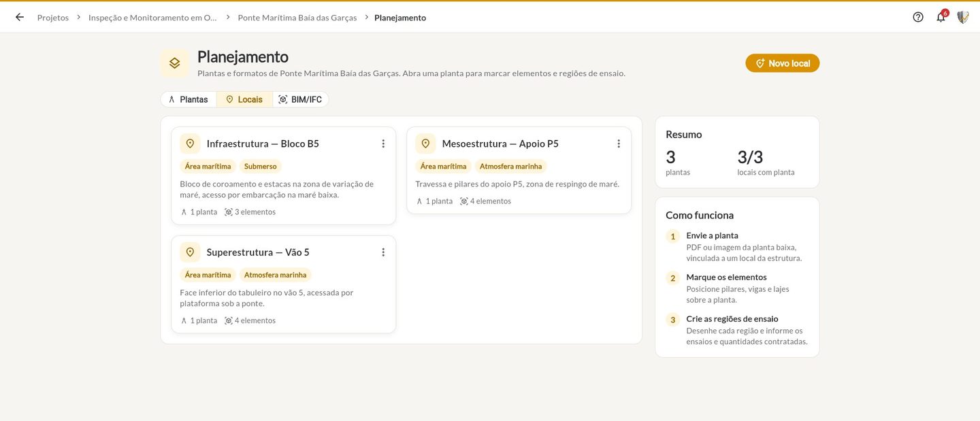Screen dimensions: 980x421
Task: Click the 'Resumo' heading
Action: [684, 134]
